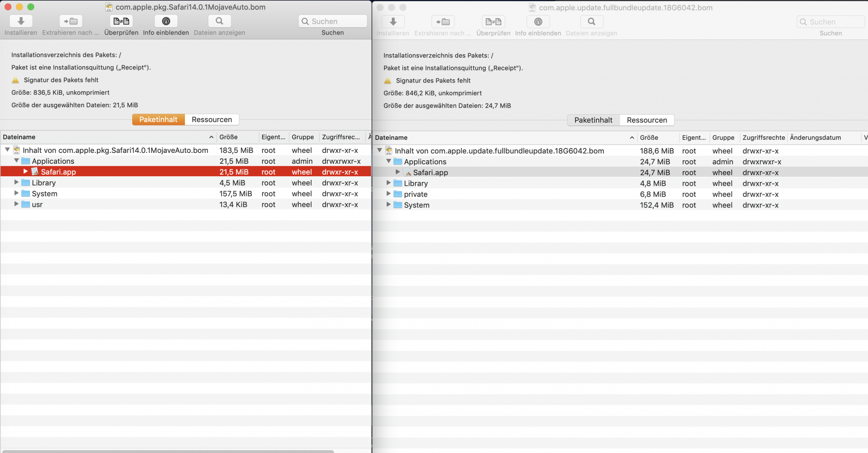Click size value '6,8 MiB' of private folder
The height and width of the screenshot is (453, 868).
(x=653, y=194)
